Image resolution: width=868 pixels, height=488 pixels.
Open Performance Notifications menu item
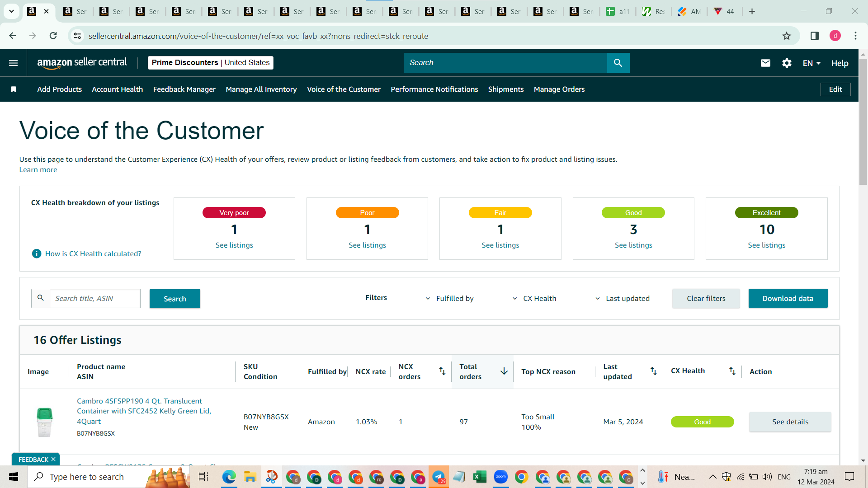[434, 89]
